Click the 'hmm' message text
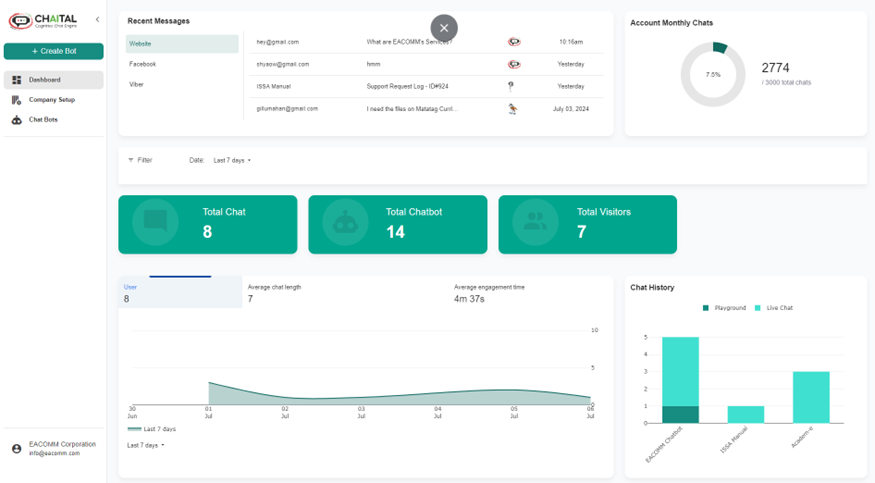This screenshot has height=483, width=875. [373, 64]
